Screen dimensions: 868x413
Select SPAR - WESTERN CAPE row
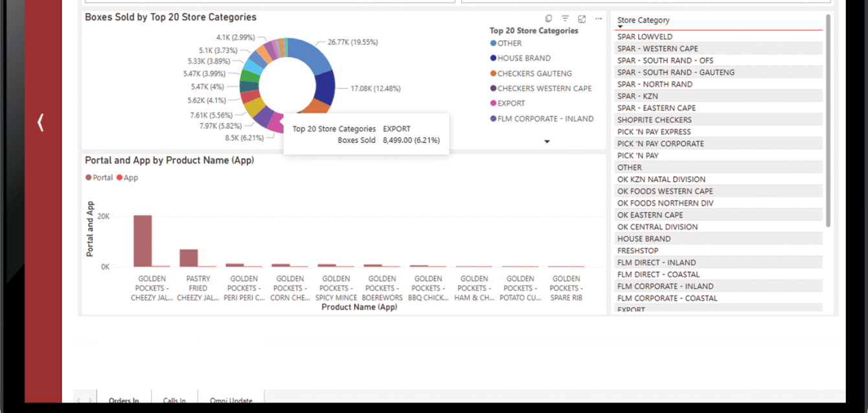718,49
